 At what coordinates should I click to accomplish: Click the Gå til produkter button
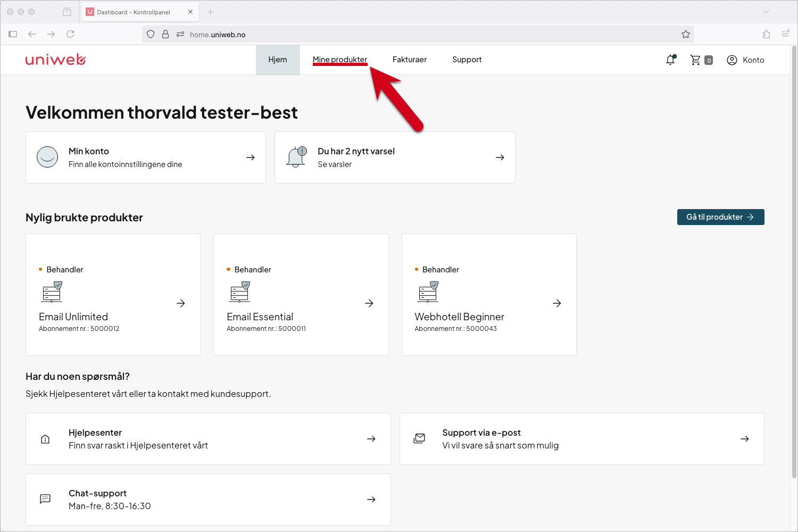721,217
